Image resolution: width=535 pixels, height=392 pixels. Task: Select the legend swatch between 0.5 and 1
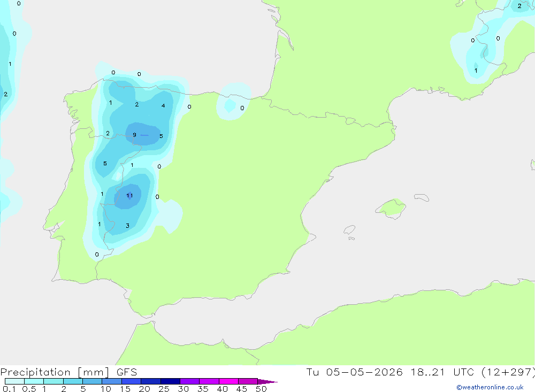[34, 381]
